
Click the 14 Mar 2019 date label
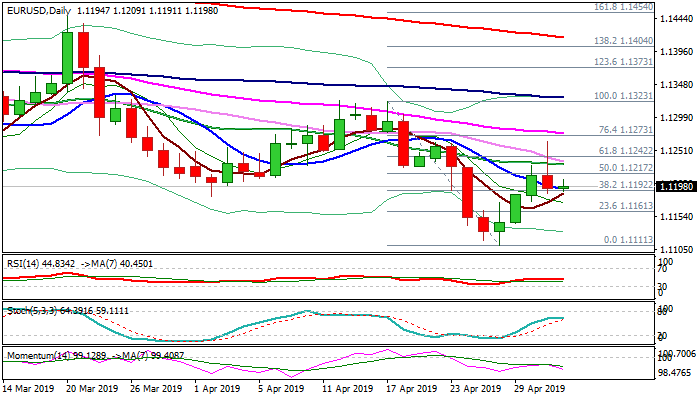click(27, 388)
